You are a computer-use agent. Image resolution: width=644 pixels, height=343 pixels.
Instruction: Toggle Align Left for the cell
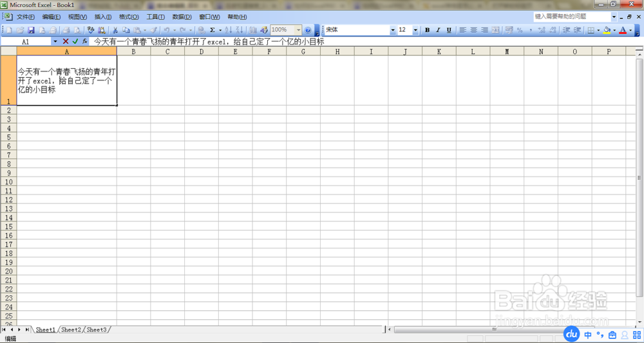tap(463, 30)
